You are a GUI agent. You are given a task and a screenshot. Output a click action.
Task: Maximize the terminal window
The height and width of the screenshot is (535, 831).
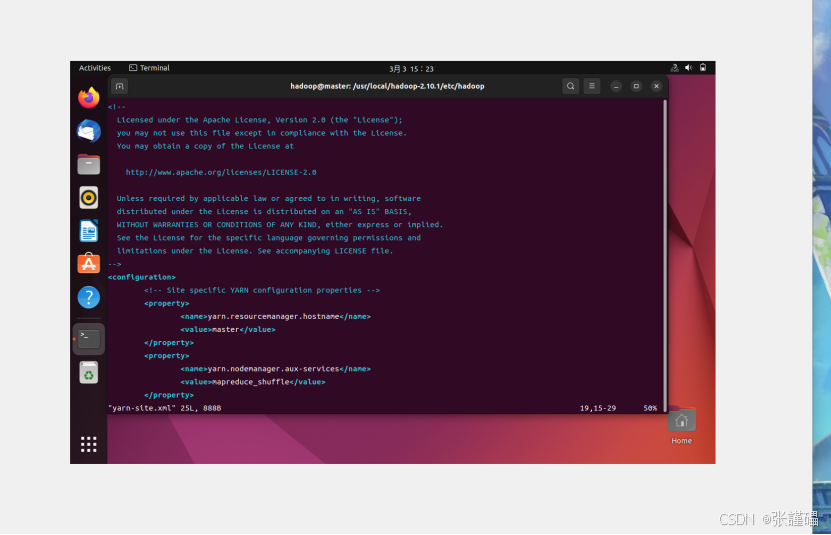pos(636,86)
